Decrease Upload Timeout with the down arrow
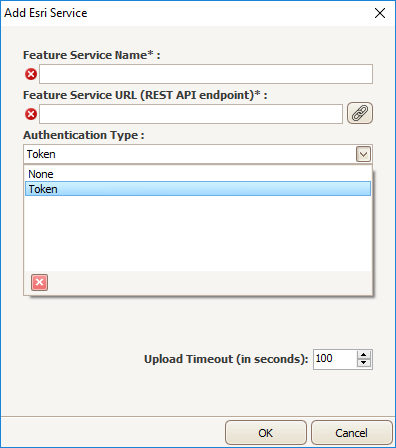 point(364,363)
